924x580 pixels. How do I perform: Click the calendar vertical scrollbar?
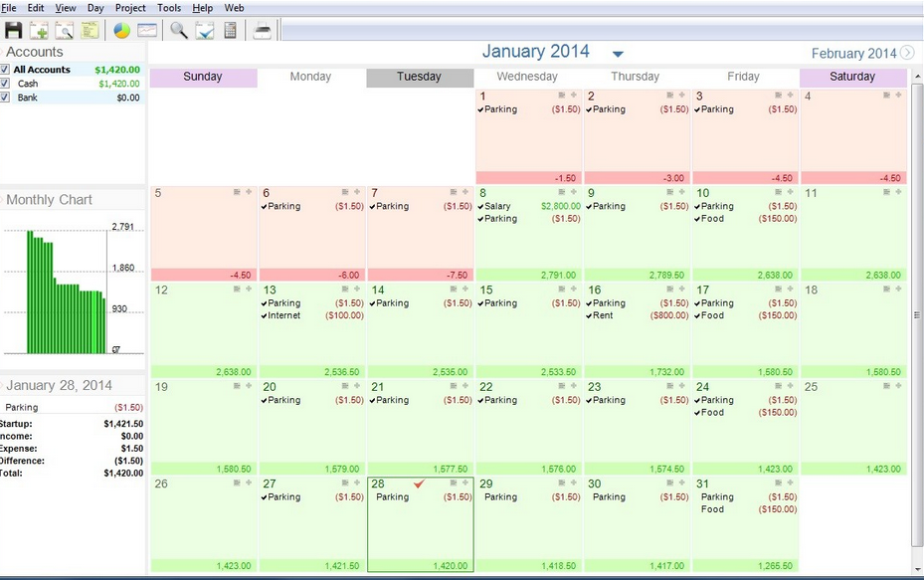coord(916,314)
